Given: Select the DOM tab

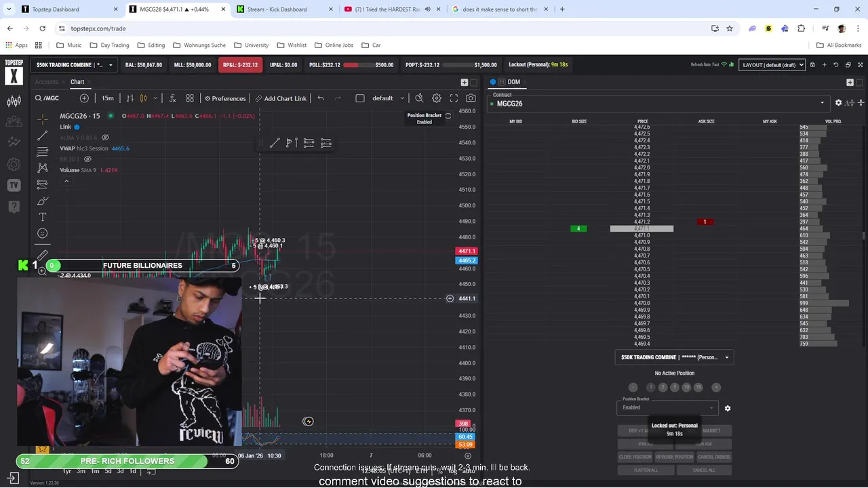Looking at the screenshot, I should point(513,82).
